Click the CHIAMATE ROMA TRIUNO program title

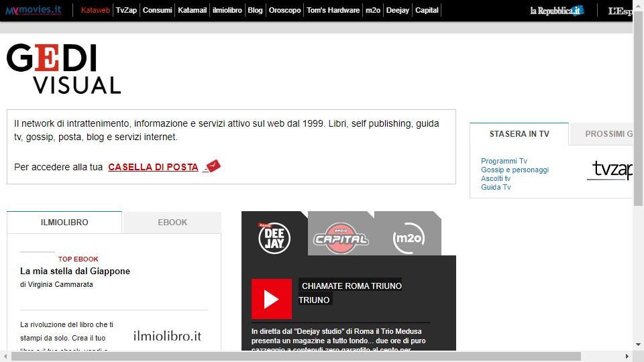[x=350, y=293]
